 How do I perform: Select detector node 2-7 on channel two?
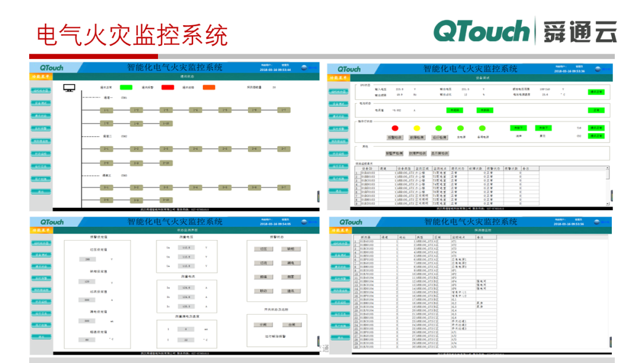284,149
